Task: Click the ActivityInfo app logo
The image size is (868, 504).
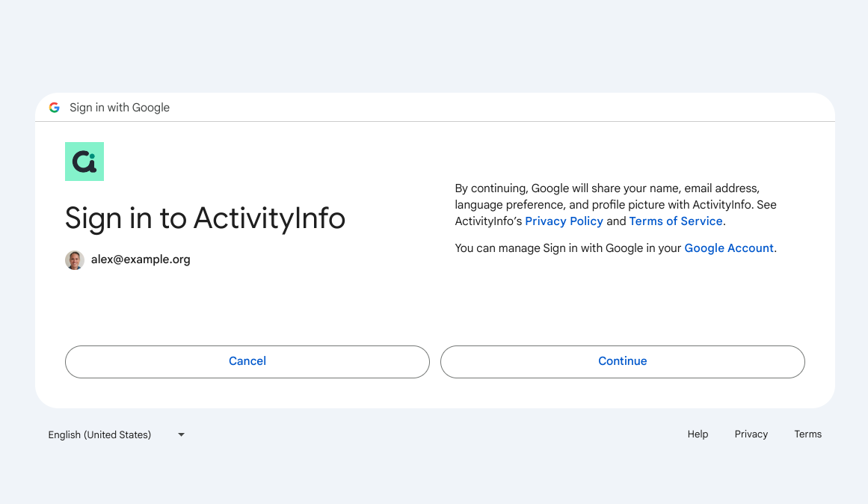Action: coord(84,162)
